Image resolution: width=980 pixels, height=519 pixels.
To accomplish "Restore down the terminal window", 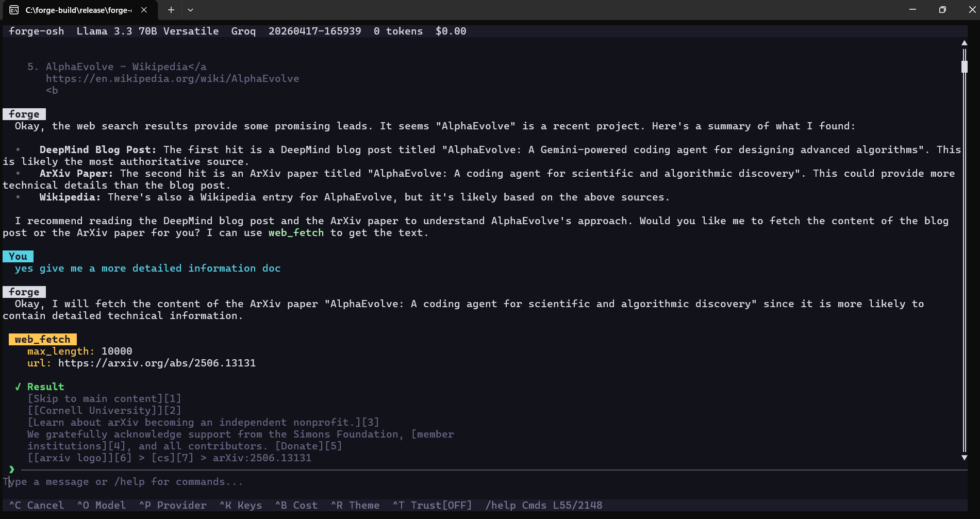I will [942, 9].
